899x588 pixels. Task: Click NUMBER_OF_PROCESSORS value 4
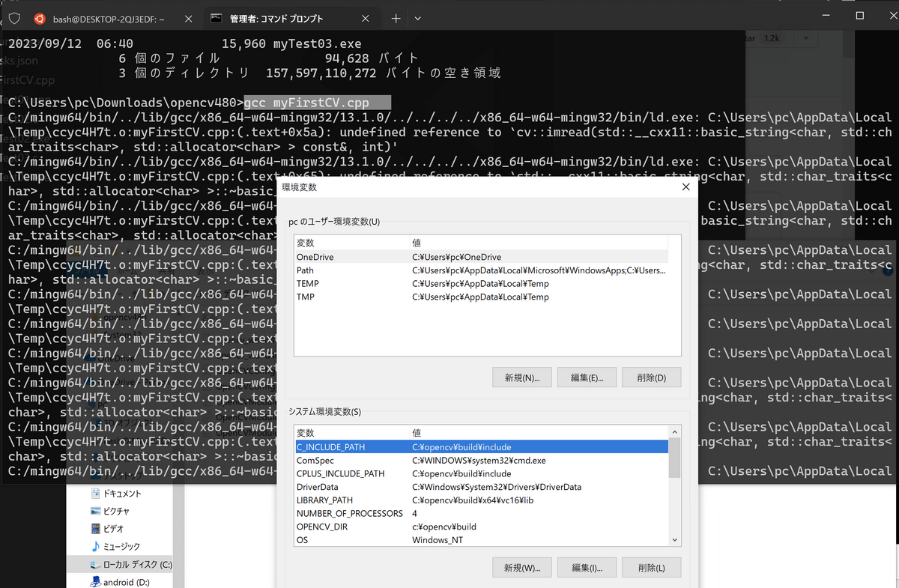414,514
